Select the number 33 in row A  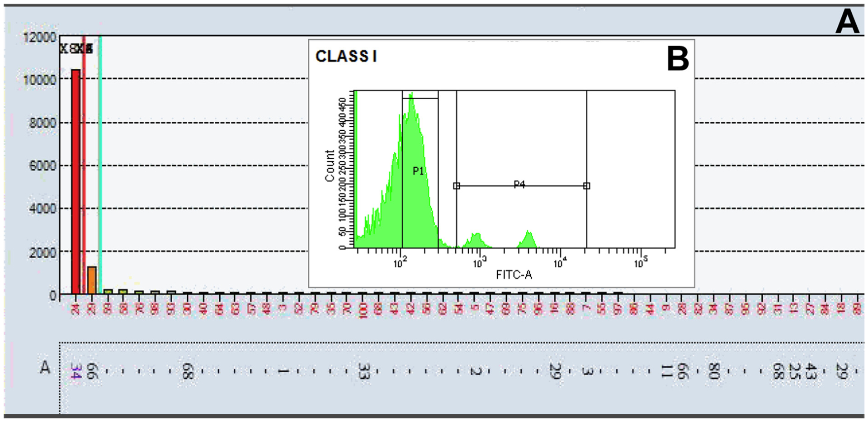click(x=364, y=371)
